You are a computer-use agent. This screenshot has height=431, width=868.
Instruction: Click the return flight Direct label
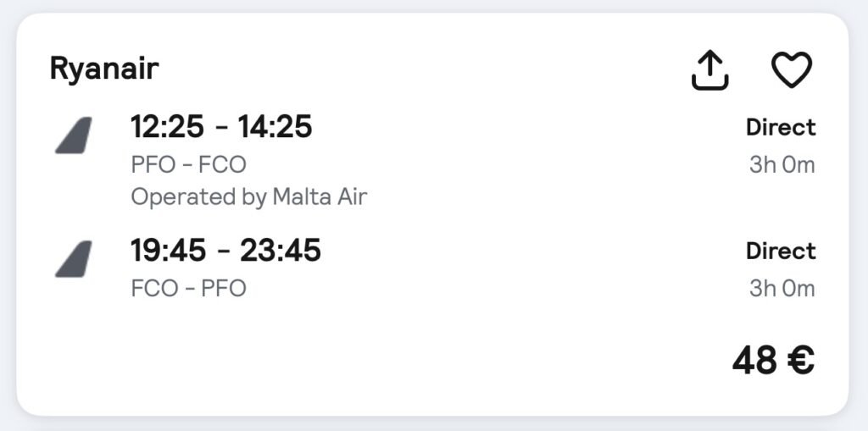tap(780, 251)
